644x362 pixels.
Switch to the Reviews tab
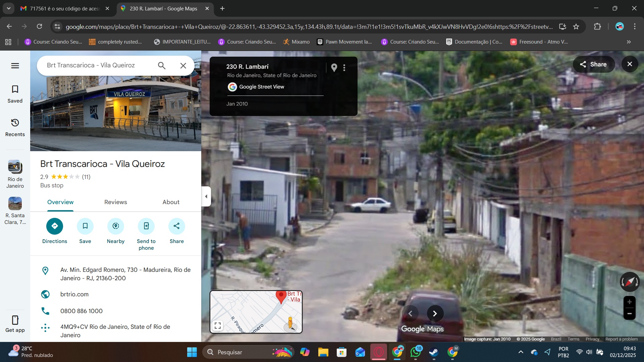coord(115,202)
